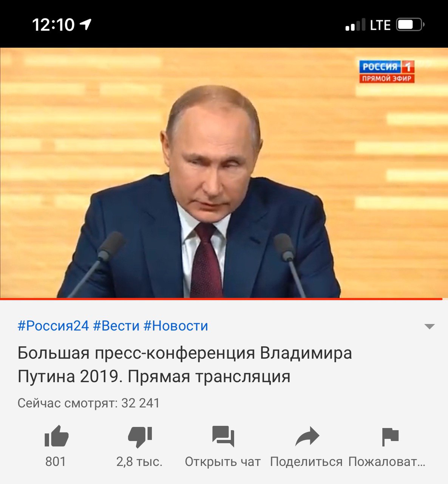Image resolution: width=448 pixels, height=484 pixels.
Task: Tap the report flag icon
Action: 390,437
